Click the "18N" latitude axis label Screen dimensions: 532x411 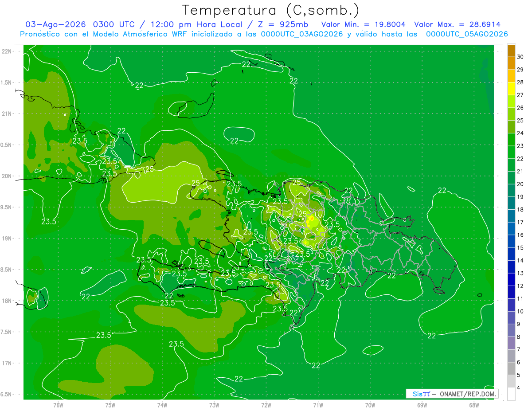[x=7, y=301]
